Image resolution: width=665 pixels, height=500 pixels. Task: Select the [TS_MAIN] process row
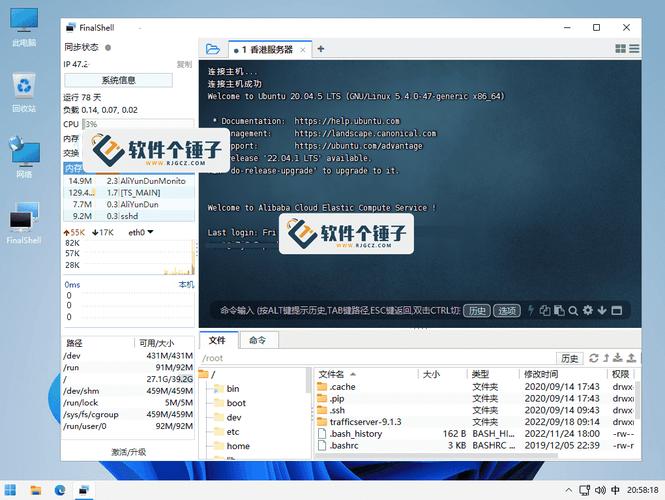tap(129, 193)
